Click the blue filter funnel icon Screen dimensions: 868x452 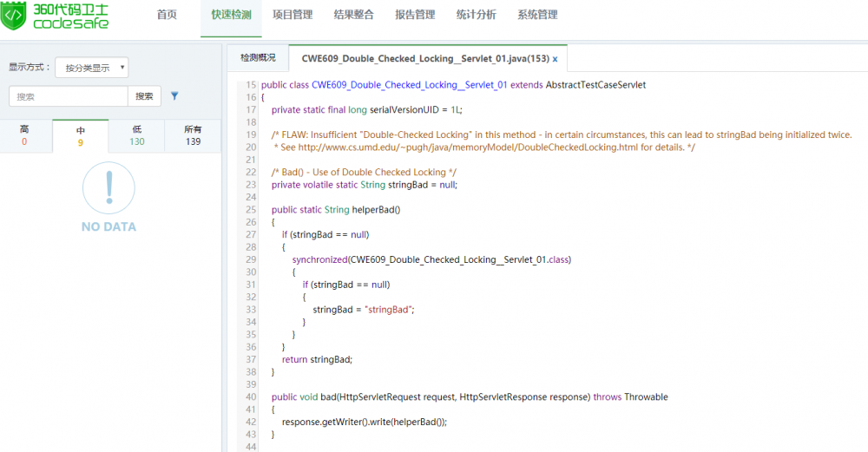click(x=174, y=95)
